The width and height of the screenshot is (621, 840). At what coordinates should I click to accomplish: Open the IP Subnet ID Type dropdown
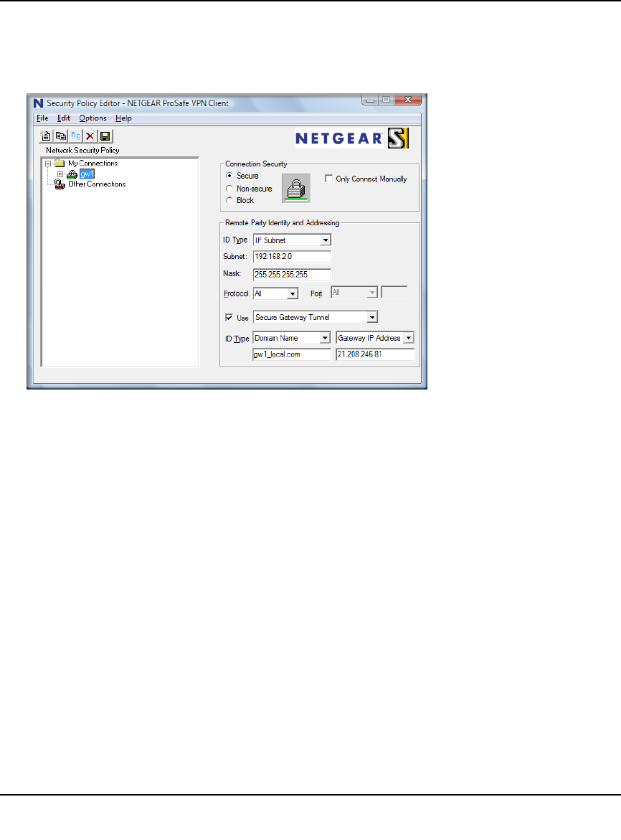point(326,240)
